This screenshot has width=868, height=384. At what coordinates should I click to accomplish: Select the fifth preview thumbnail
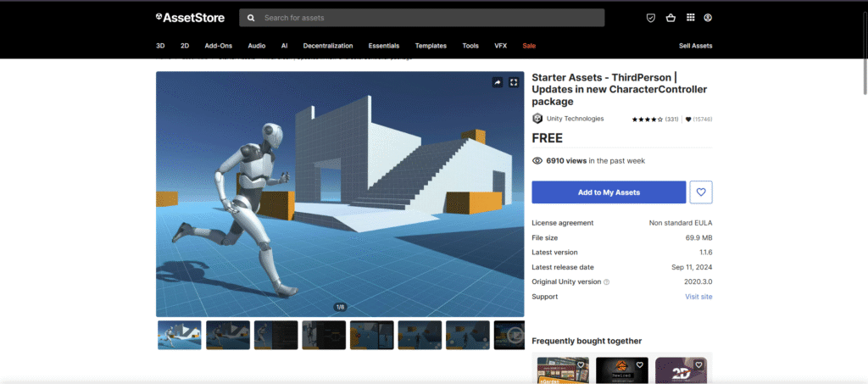(x=372, y=335)
